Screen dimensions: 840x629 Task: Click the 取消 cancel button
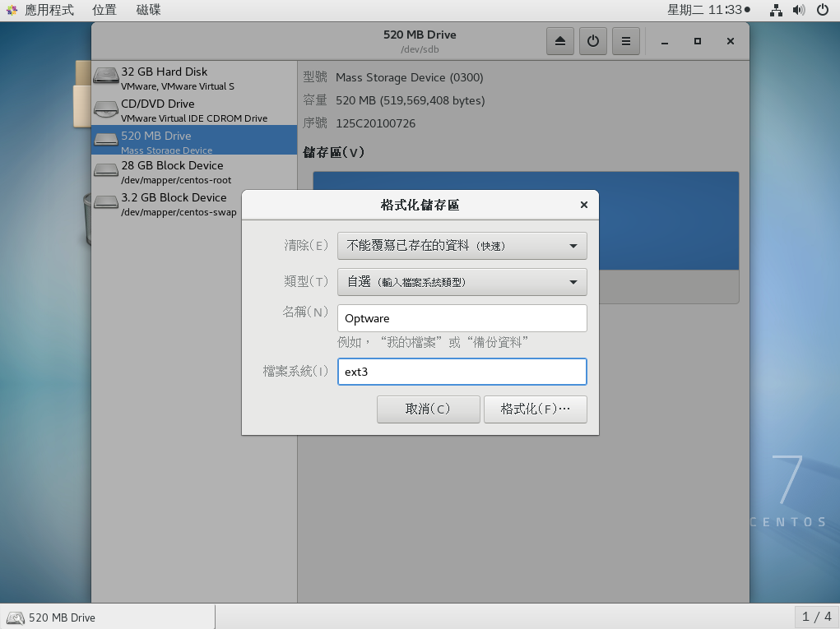[x=428, y=409]
